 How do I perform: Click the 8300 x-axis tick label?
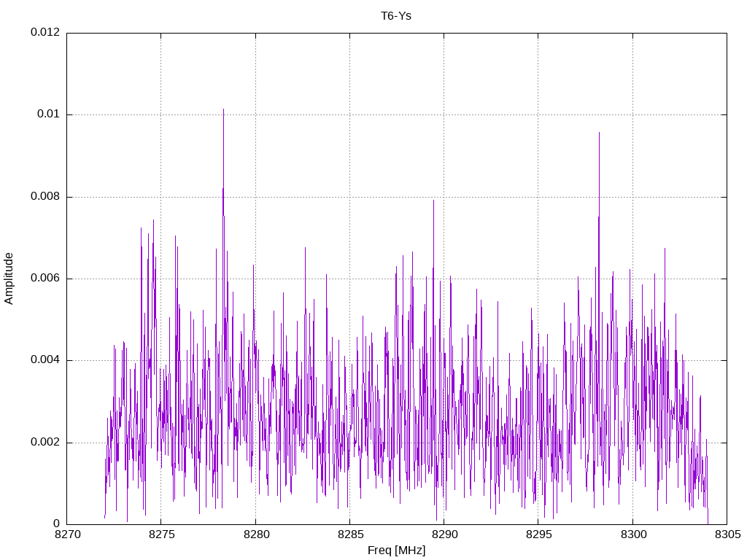[634, 534]
